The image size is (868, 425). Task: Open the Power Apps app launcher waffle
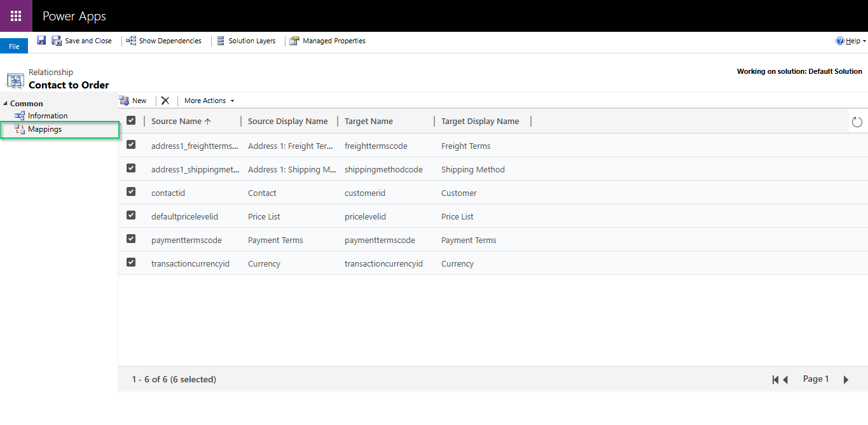click(x=16, y=16)
